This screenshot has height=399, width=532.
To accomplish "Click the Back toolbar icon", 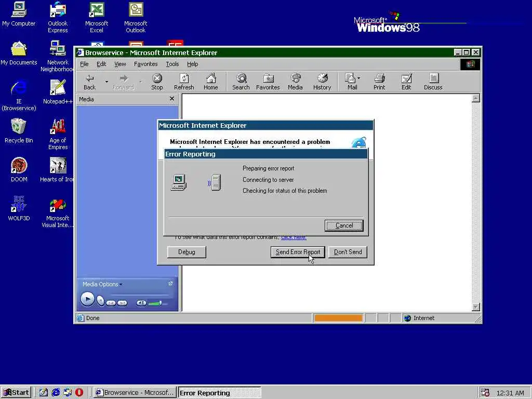I will point(89,82).
